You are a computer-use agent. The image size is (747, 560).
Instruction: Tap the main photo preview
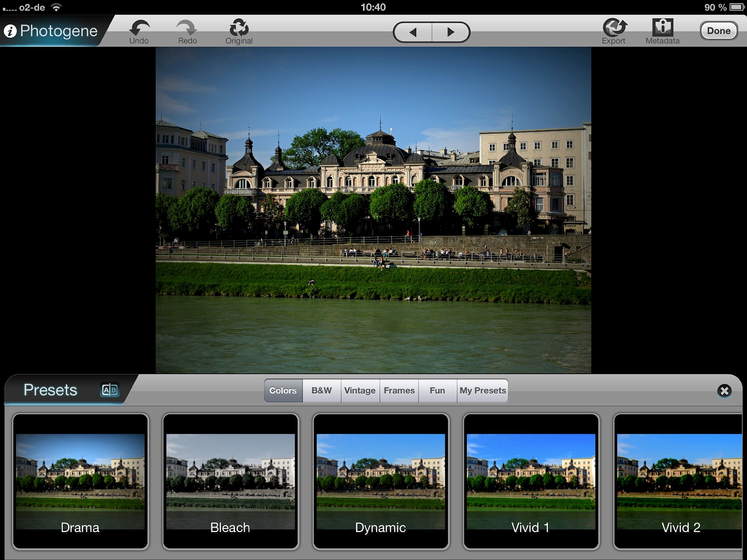point(373,210)
